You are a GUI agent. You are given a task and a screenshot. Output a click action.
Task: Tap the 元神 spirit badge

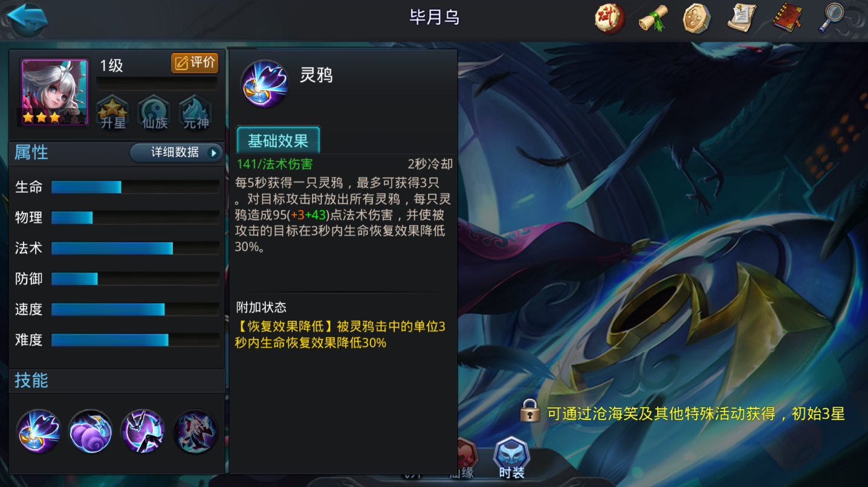pos(196,112)
